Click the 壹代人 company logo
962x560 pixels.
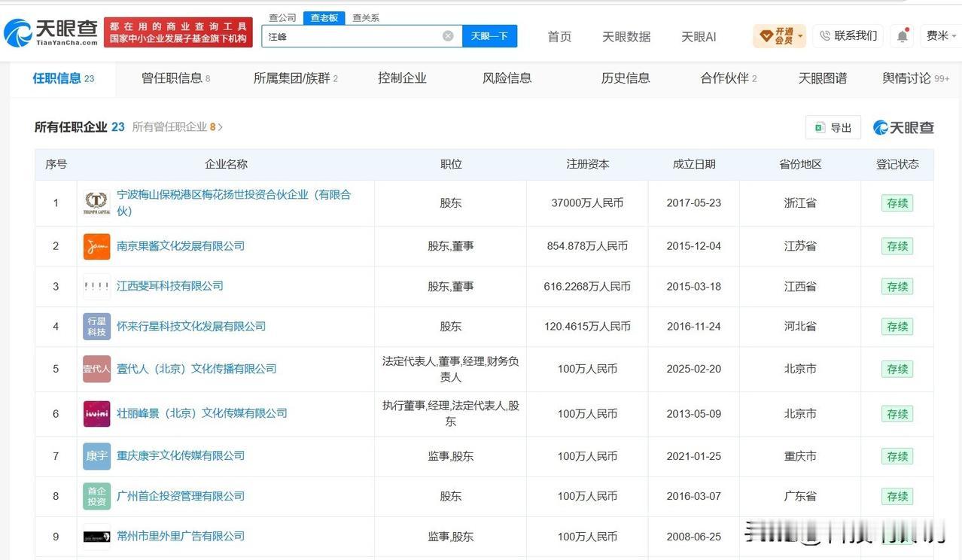click(x=96, y=369)
